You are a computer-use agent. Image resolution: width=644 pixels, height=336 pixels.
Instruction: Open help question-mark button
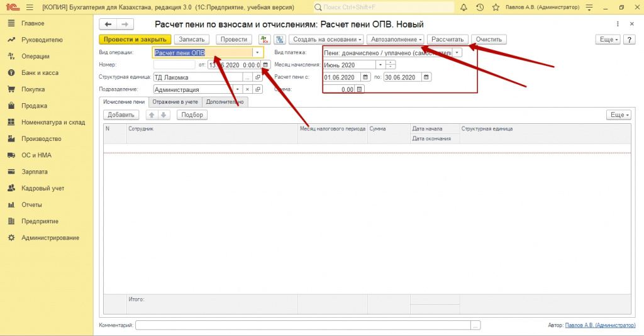(x=629, y=40)
